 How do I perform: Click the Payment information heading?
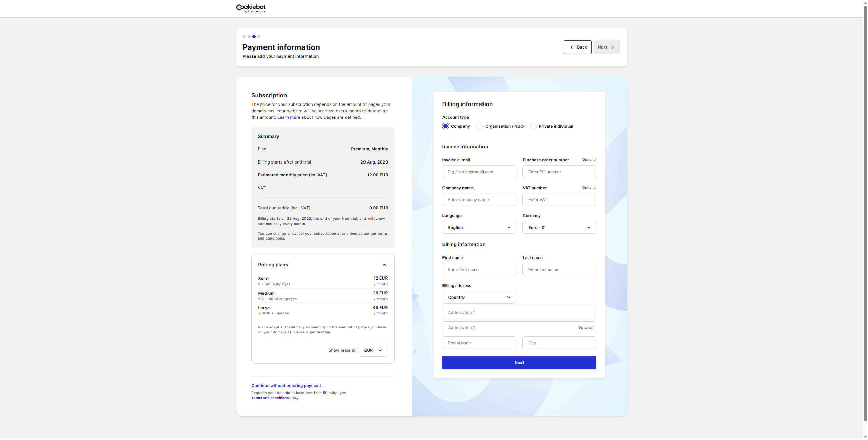pos(281,47)
